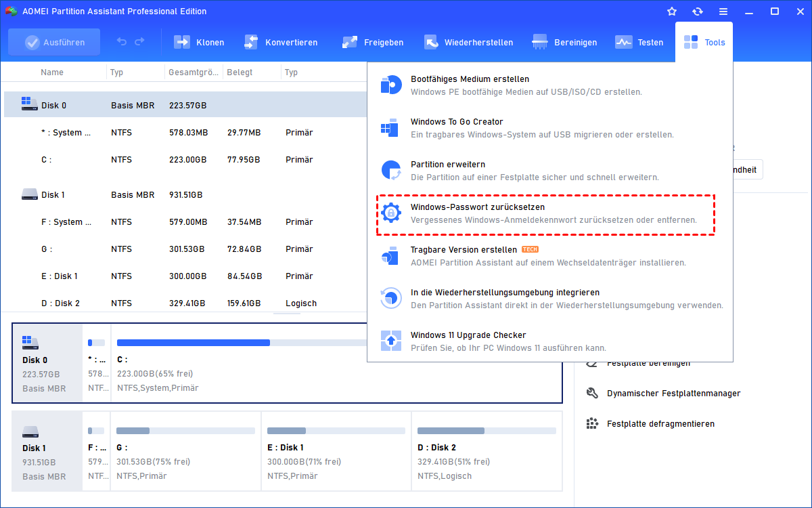Click the bootable media USB icon
The width and height of the screenshot is (812, 508).
point(391,85)
